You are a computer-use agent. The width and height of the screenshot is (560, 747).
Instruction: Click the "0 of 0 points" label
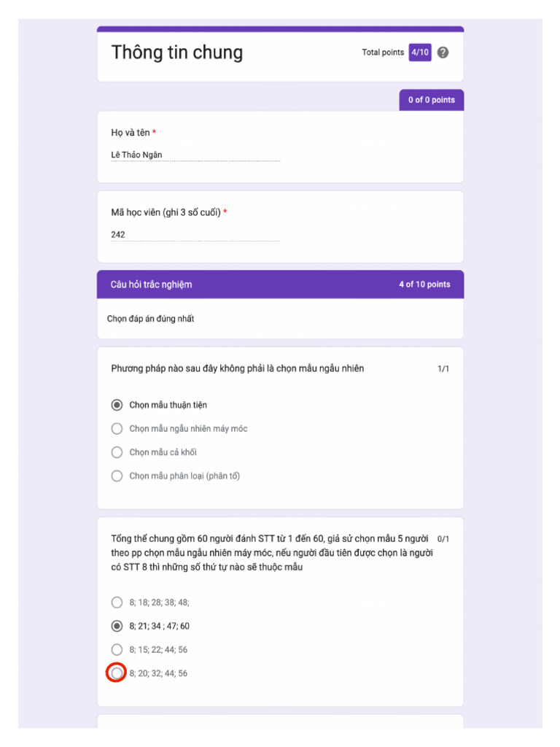(431, 100)
